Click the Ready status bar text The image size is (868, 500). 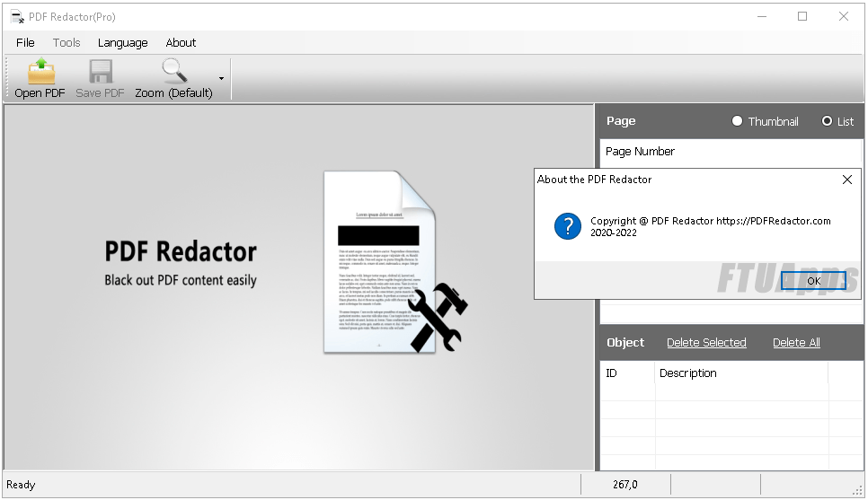21,485
